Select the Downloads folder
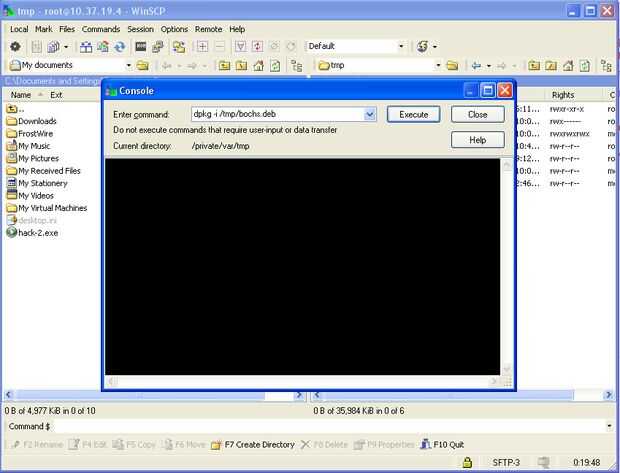 point(32,121)
